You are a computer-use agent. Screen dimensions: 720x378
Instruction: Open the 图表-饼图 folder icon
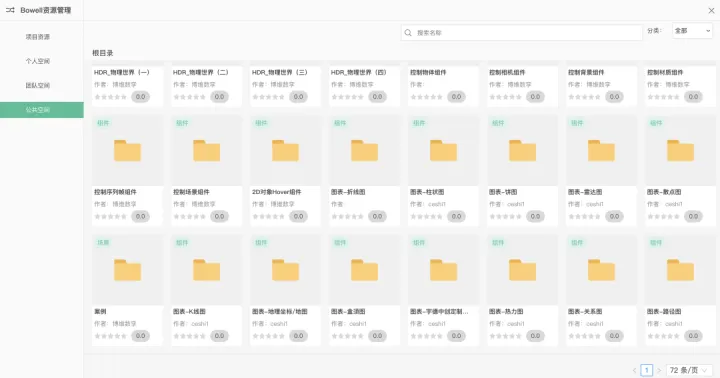coord(522,151)
